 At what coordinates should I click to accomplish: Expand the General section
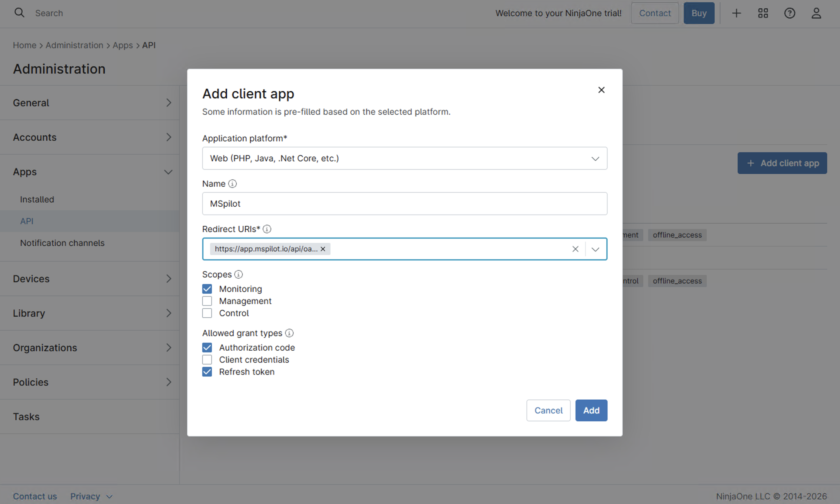[x=90, y=103]
